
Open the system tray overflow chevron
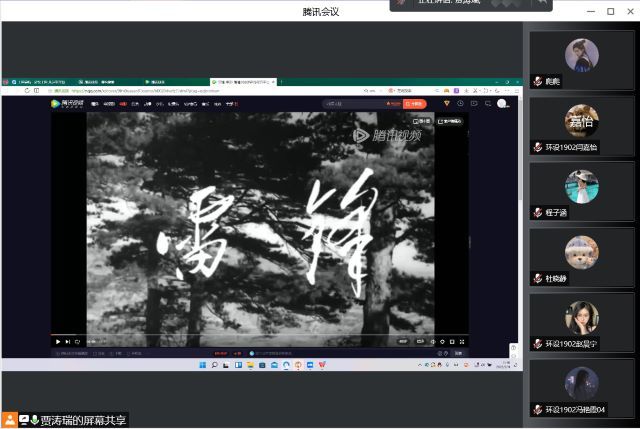pos(420,365)
